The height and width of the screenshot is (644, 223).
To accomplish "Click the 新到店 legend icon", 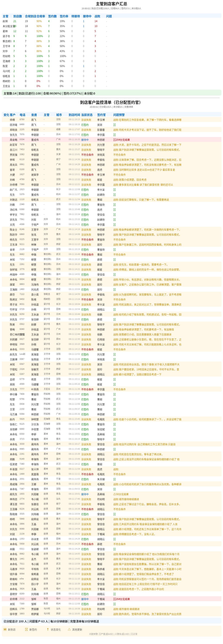I will (x=5, y=629).
